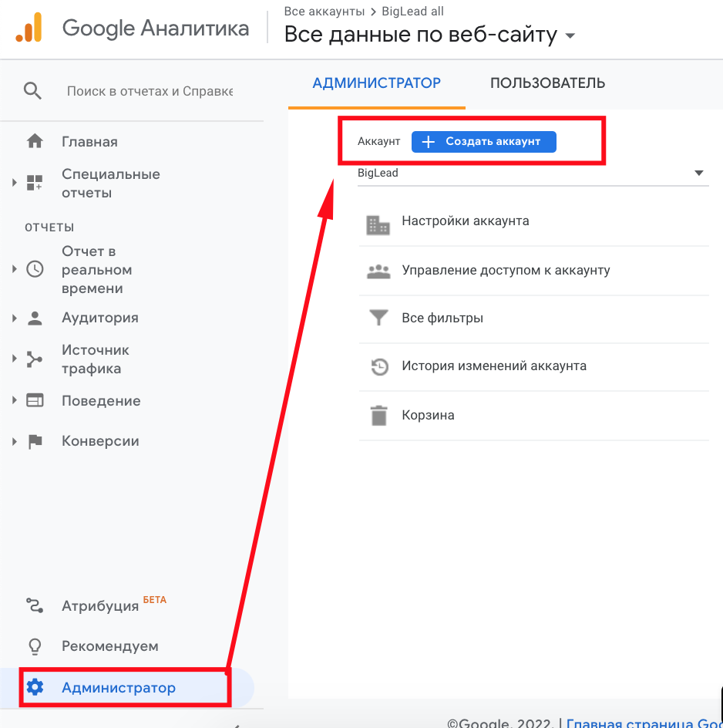Click the Создать аккаунт button
Viewport: 723px width, 728px height.
[483, 142]
